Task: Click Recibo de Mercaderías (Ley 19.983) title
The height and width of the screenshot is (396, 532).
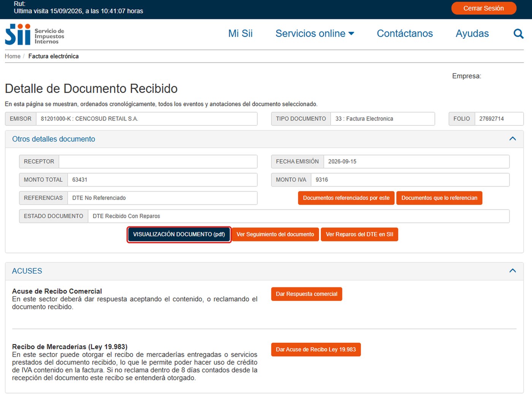Action: 70,347
